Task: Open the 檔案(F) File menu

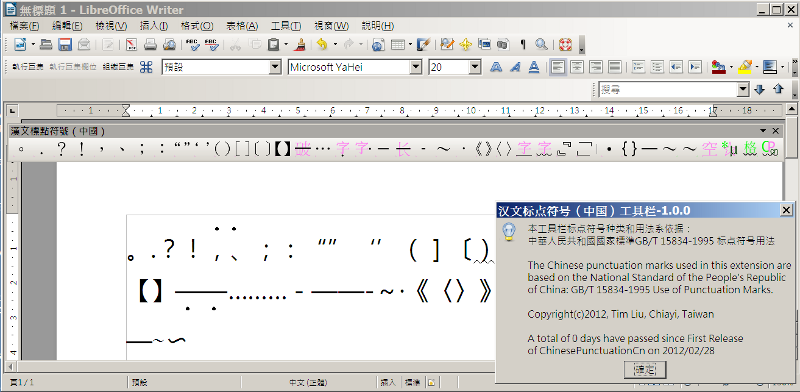Action: [24, 26]
